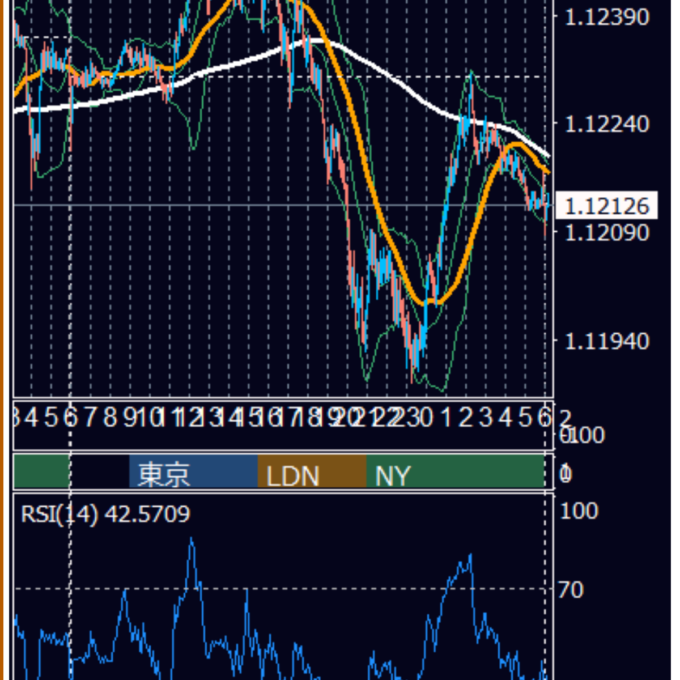Click the RSI(14) 42.5709 indicator label

105,514
